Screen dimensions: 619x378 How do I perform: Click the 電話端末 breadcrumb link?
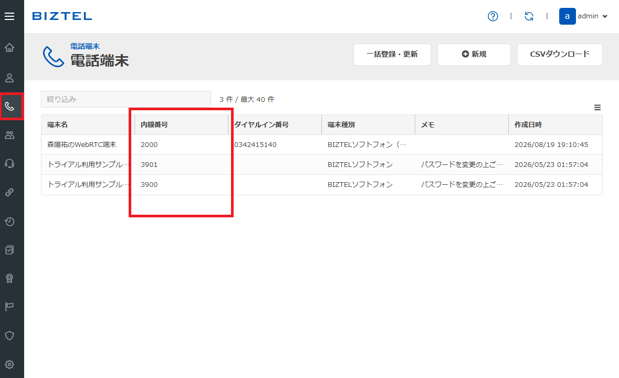click(x=85, y=46)
